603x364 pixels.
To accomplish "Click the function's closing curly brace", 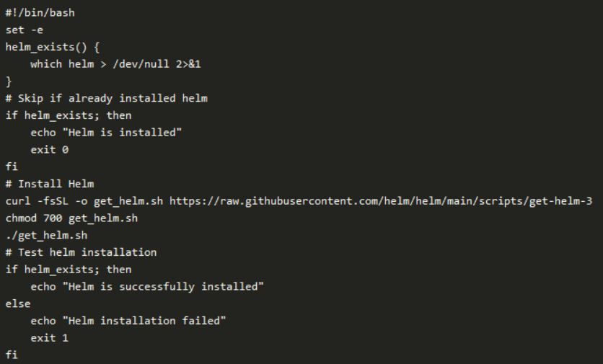I will [9, 81].
